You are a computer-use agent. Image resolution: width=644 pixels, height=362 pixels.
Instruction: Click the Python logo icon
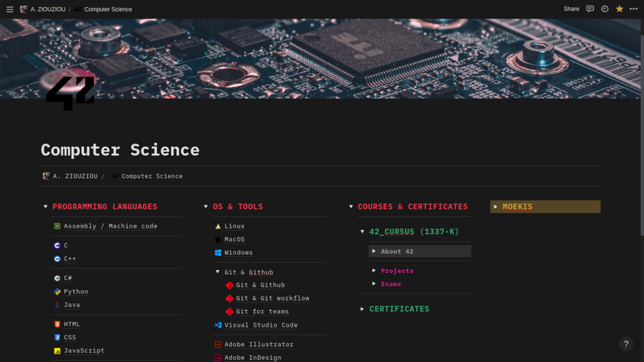click(57, 292)
